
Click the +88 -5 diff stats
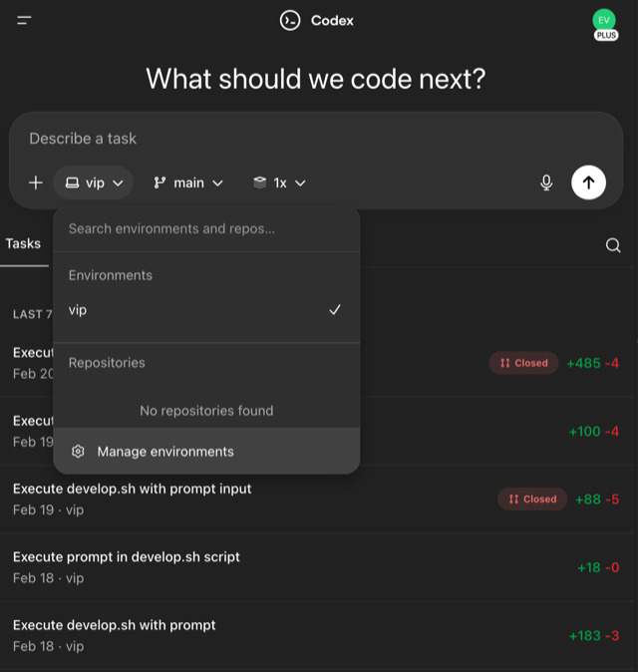(597, 500)
